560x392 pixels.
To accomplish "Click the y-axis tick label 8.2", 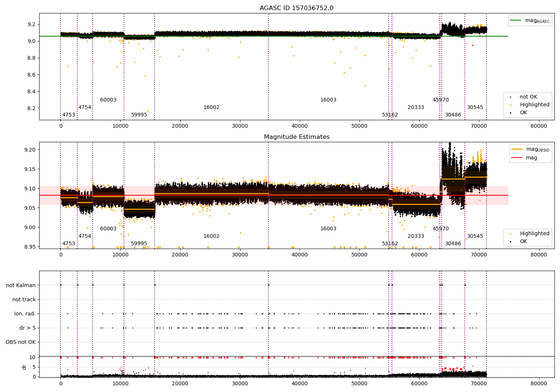I will point(31,108).
